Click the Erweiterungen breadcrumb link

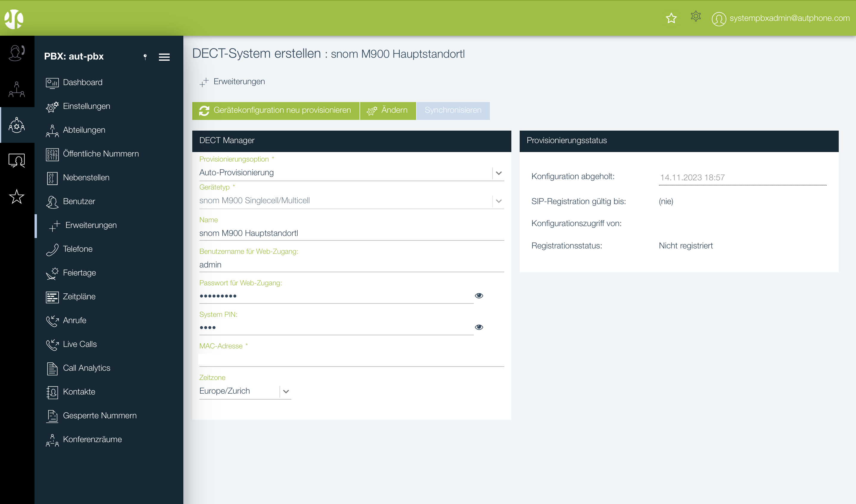click(x=239, y=82)
